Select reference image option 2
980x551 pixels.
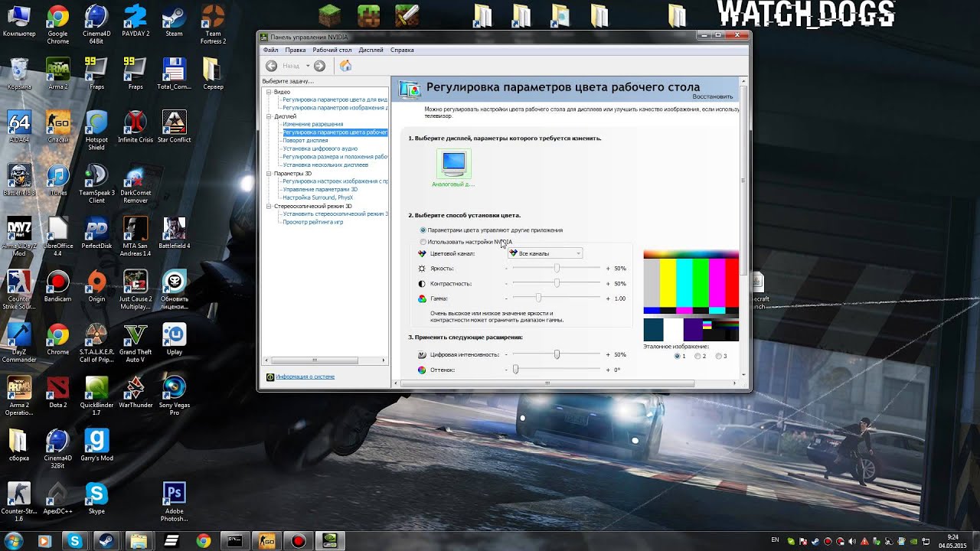tap(697, 356)
